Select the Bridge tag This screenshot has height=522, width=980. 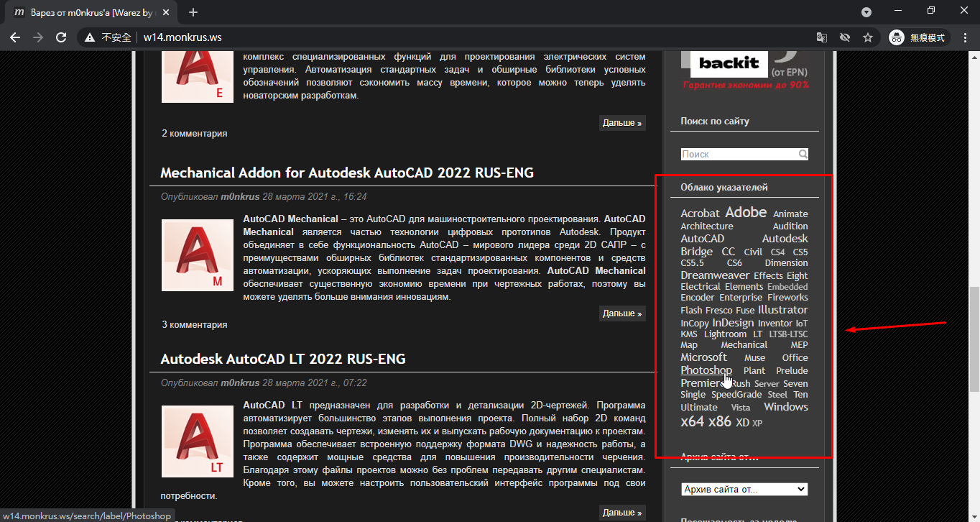point(697,252)
